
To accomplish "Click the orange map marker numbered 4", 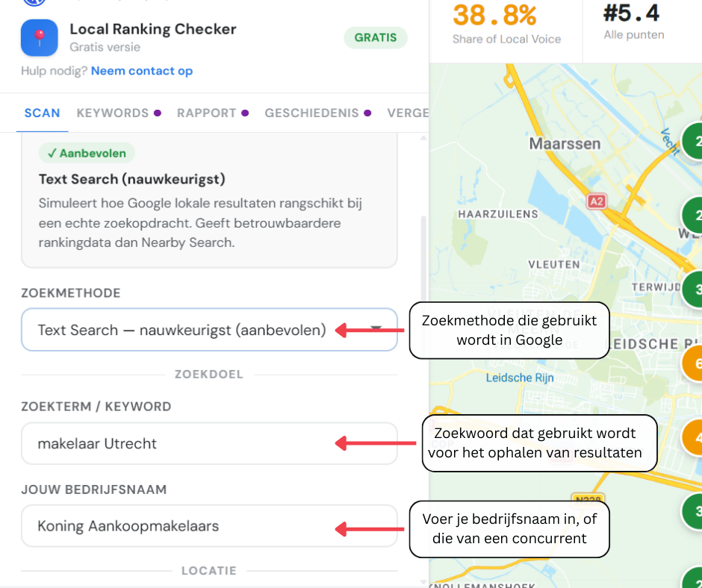I will pyautogui.click(x=695, y=437).
